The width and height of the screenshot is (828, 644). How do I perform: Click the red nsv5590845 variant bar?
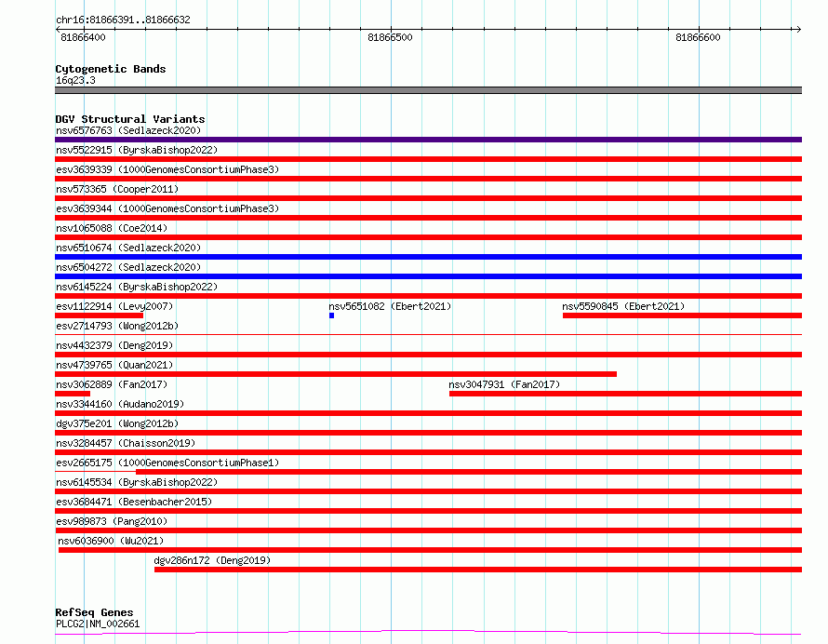point(682,315)
